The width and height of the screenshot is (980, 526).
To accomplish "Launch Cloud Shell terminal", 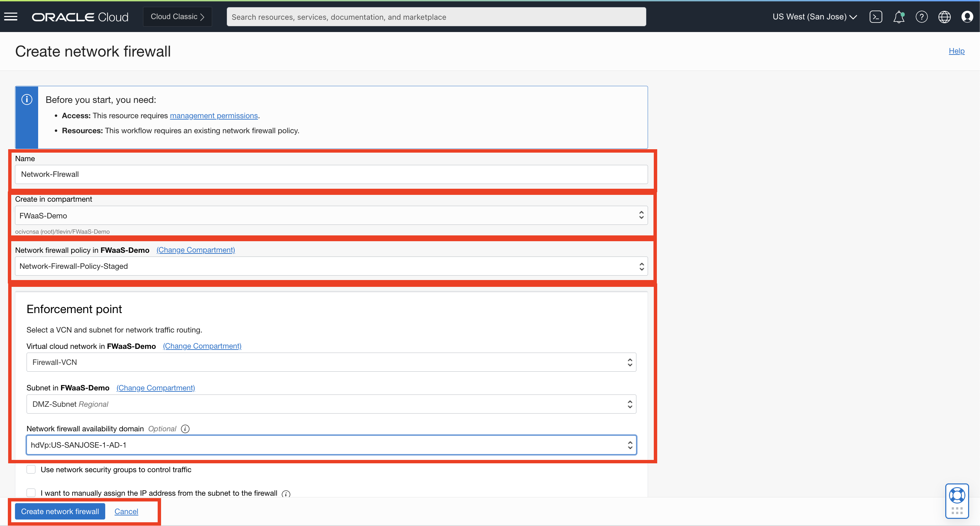I will [876, 16].
